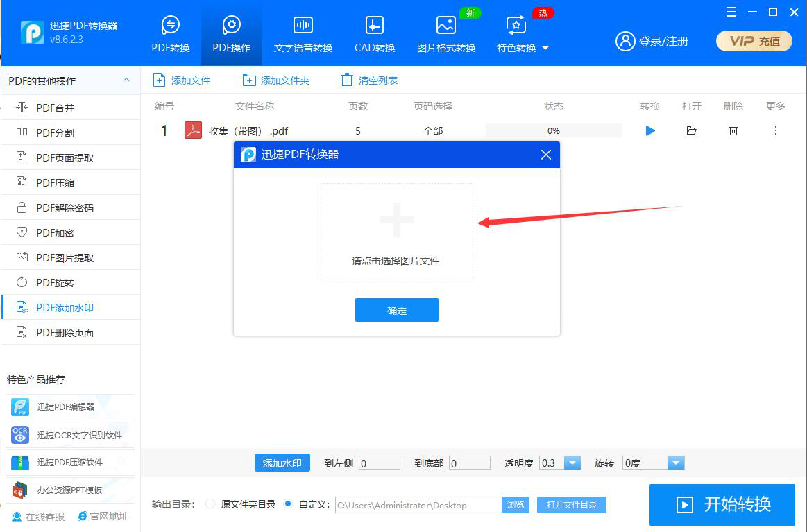The height and width of the screenshot is (532, 807).
Task: Start converting 收集（带图）.pdf with play icon
Action: point(650,130)
